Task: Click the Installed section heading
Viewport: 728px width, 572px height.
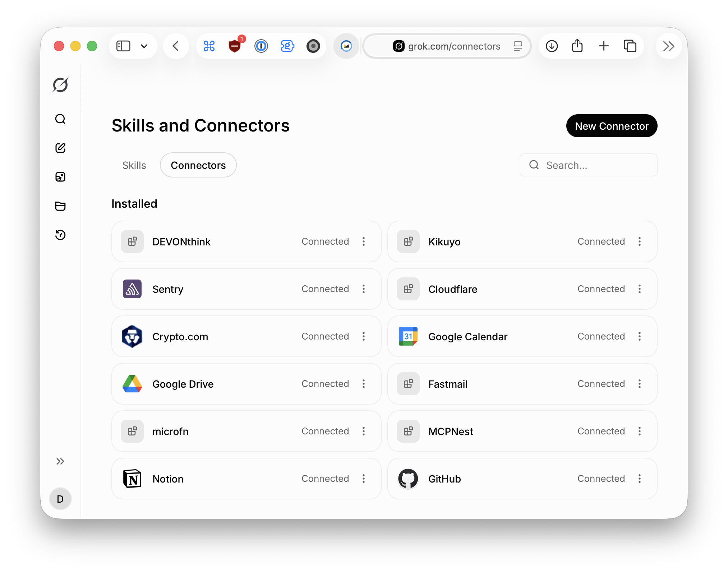Action: coord(134,204)
